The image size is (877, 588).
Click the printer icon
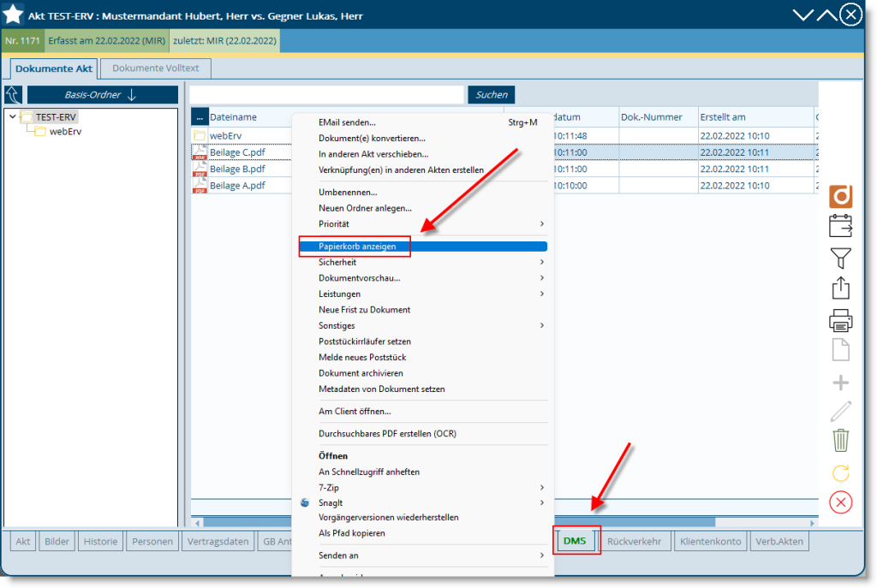[x=841, y=320]
